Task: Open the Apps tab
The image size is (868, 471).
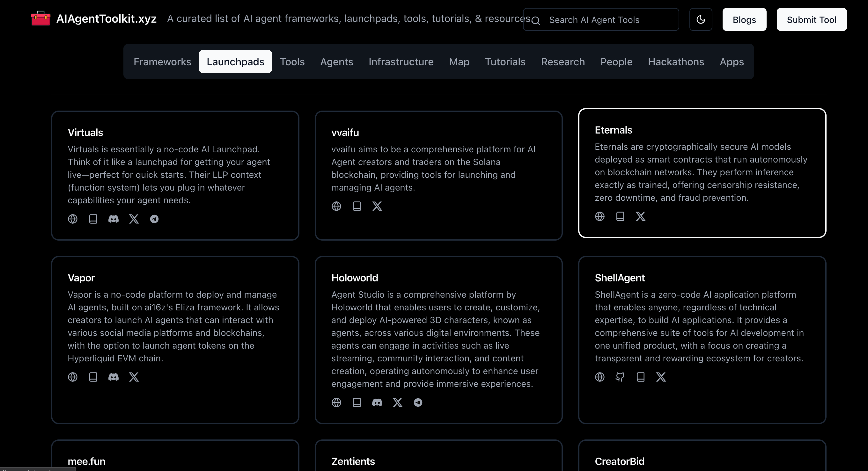Action: click(x=732, y=62)
